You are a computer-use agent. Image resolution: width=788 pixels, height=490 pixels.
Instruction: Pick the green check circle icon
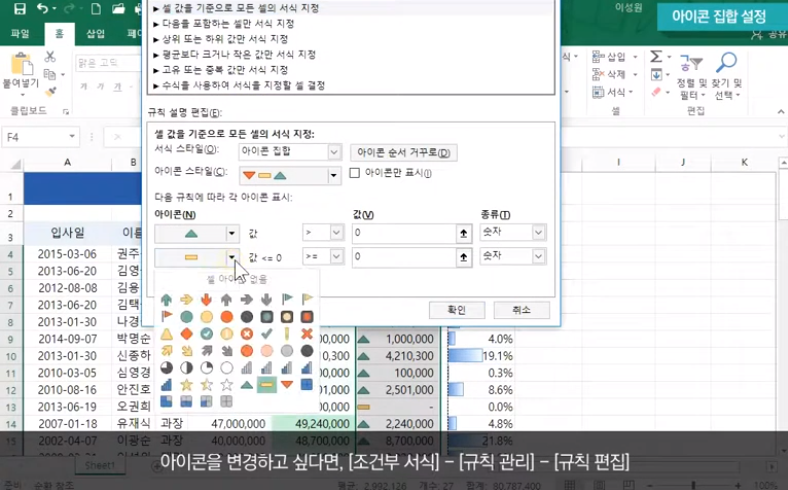click(x=207, y=334)
